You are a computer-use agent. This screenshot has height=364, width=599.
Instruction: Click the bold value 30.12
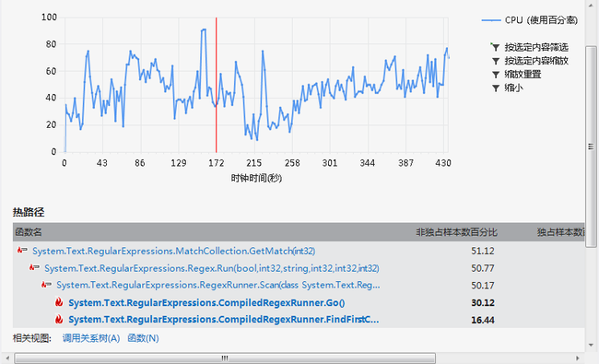[x=483, y=302]
